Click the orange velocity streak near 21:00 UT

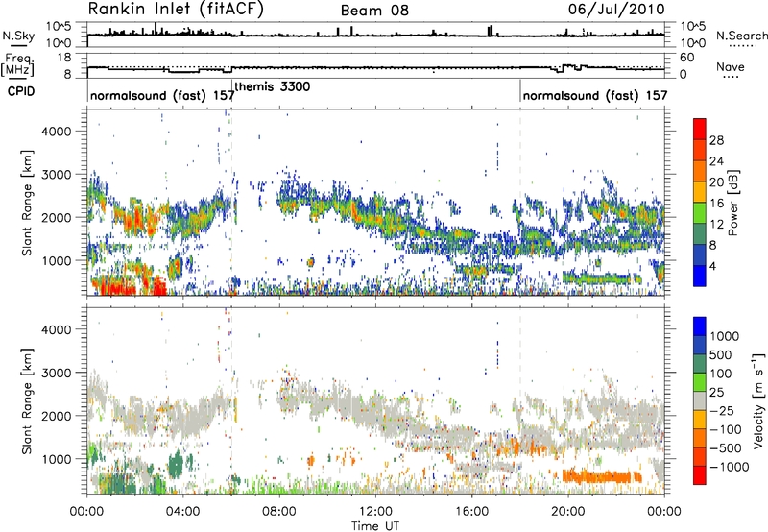602,476
